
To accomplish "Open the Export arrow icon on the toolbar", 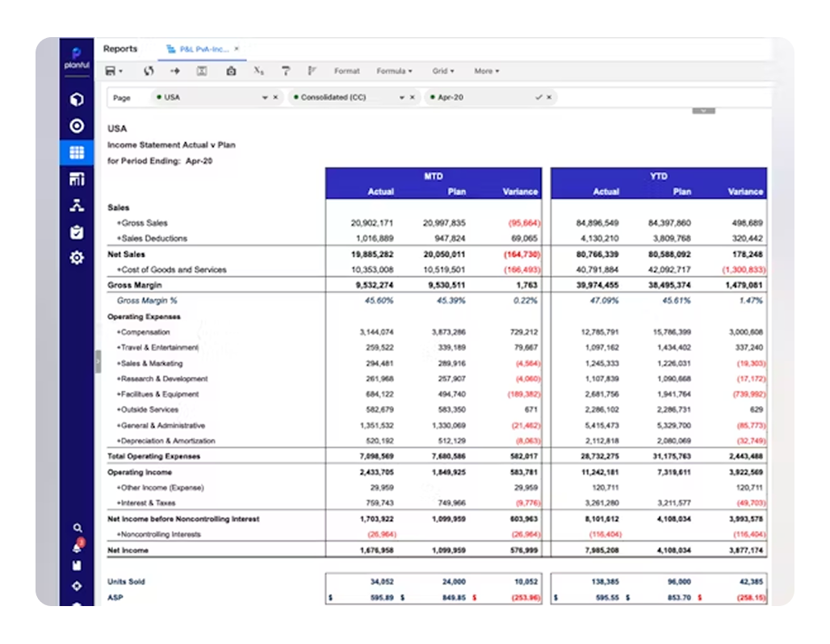I will 174,71.
